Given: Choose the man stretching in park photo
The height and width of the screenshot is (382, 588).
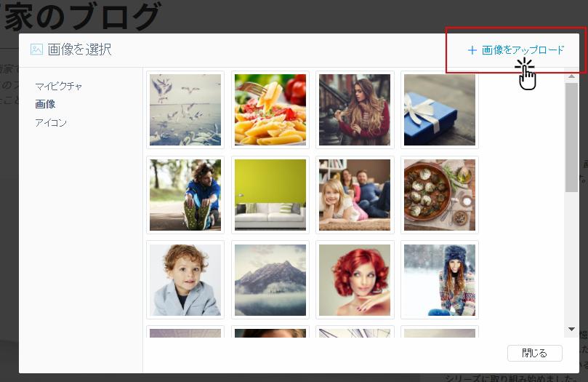Looking at the screenshot, I should (185, 195).
